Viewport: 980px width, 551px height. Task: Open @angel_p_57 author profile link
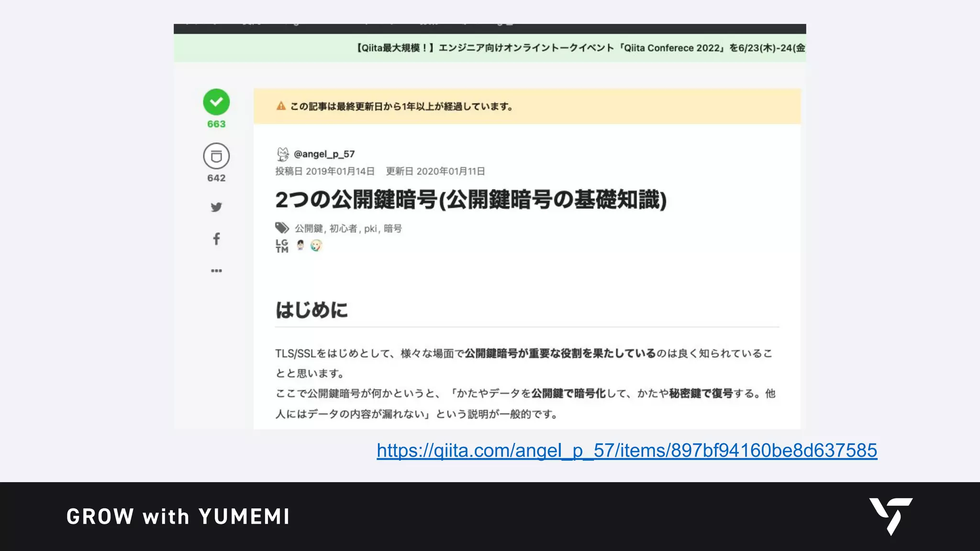tap(324, 154)
